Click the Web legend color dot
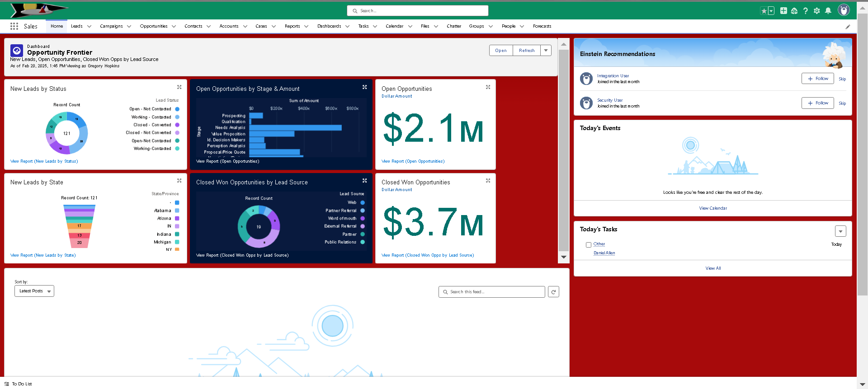The image size is (868, 389). [363, 203]
